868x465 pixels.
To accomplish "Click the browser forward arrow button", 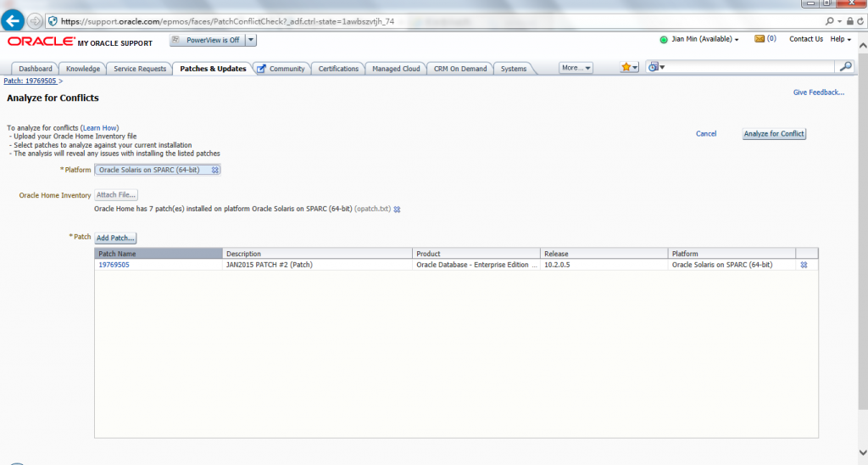I will (34, 21).
